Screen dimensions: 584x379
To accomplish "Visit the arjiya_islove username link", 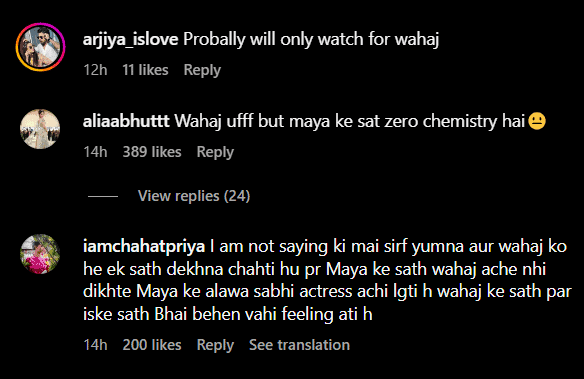I will (130, 39).
